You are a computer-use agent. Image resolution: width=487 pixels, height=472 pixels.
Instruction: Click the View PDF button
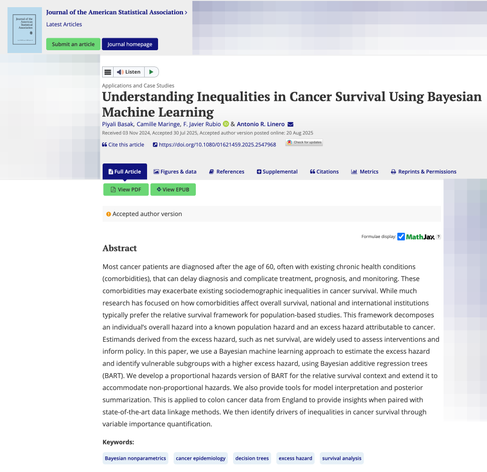tap(126, 190)
